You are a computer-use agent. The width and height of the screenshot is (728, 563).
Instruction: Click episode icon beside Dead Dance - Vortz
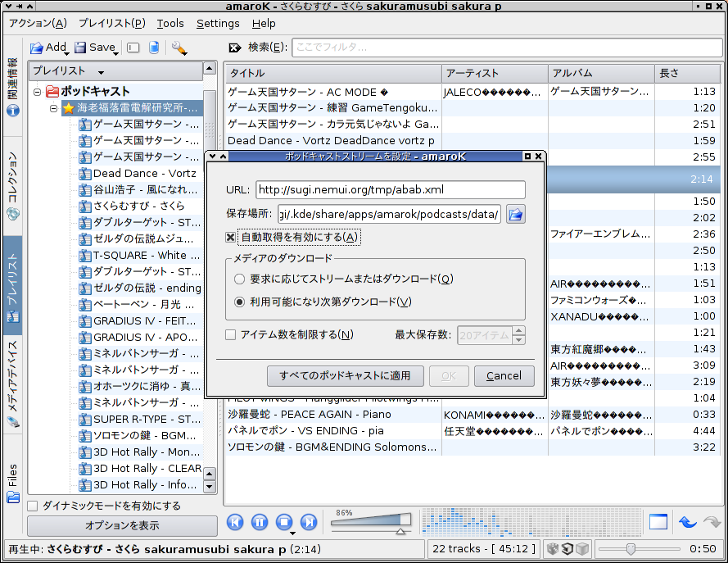85,174
